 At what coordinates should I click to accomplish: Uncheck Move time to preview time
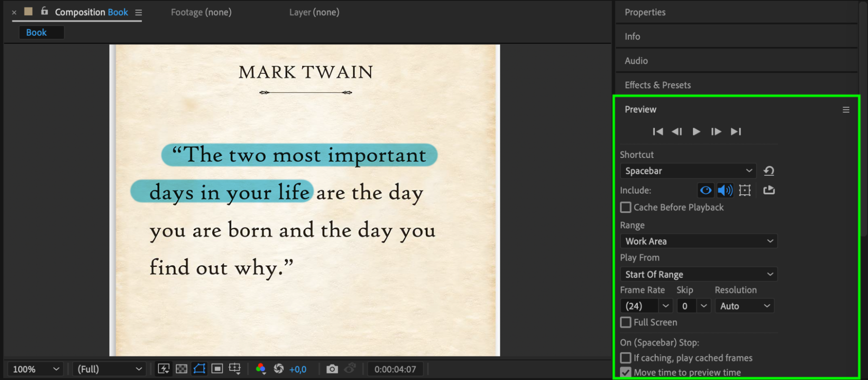click(626, 373)
